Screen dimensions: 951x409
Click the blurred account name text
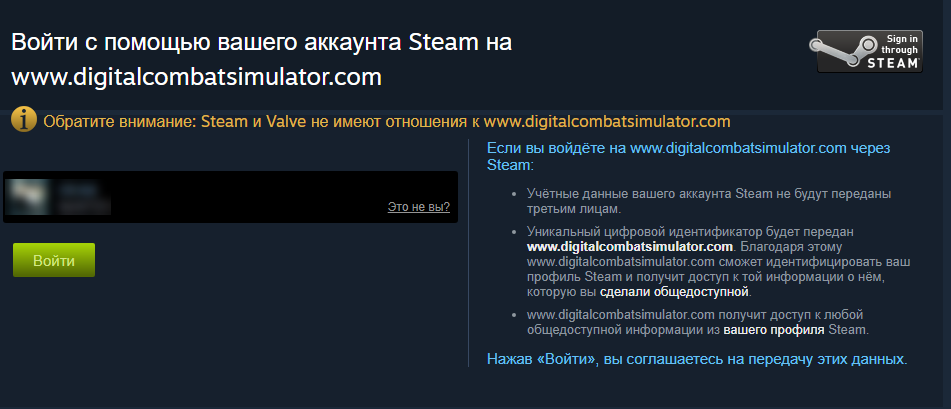(84, 197)
